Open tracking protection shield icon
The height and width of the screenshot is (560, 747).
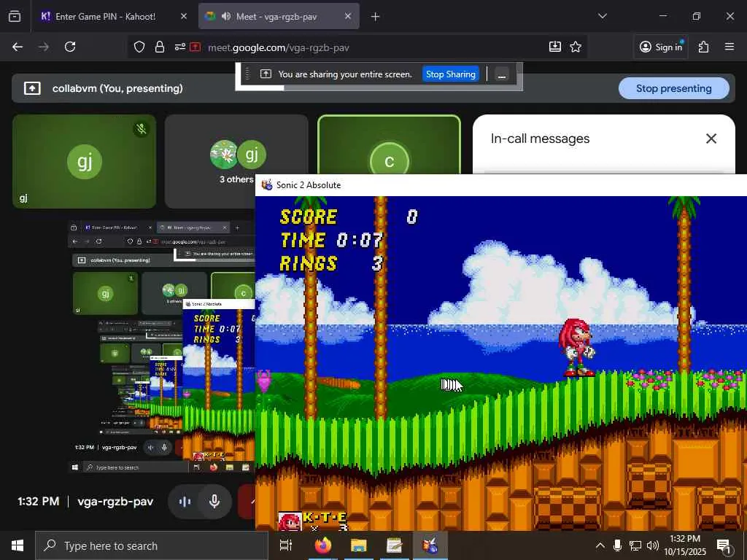[x=139, y=47]
